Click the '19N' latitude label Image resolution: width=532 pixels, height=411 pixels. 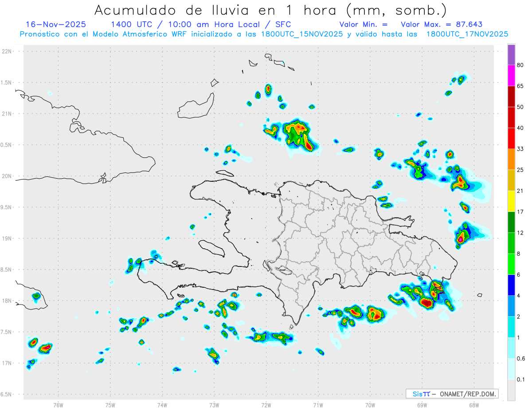[8, 239]
